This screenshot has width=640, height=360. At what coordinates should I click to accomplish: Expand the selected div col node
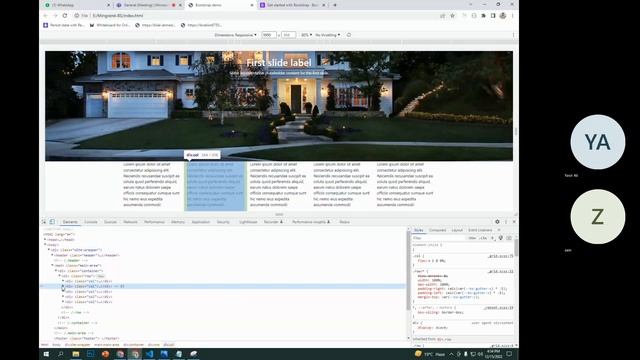click(63, 286)
